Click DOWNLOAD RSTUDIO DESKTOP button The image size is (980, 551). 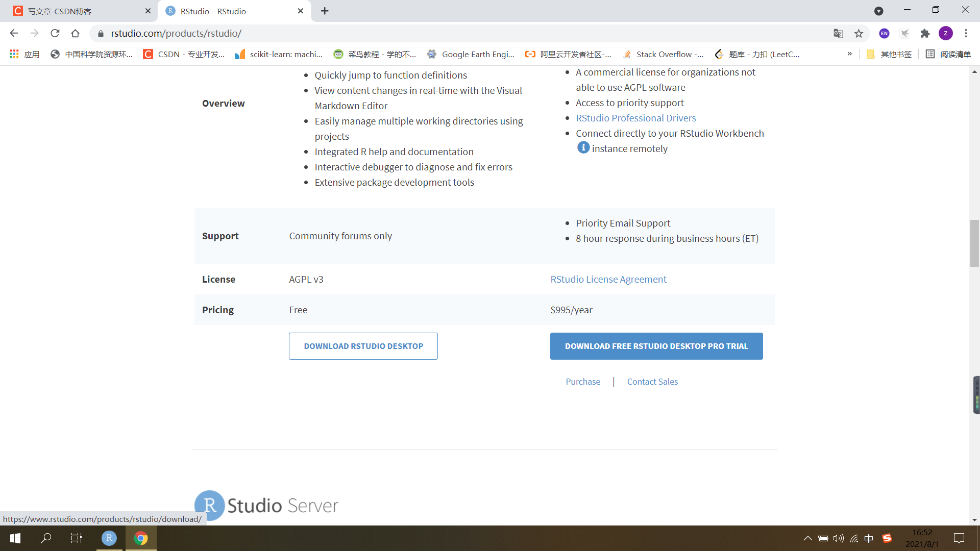pos(363,346)
